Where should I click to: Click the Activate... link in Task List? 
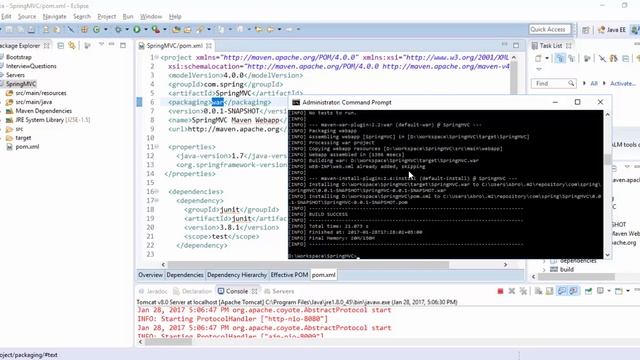(x=623, y=83)
